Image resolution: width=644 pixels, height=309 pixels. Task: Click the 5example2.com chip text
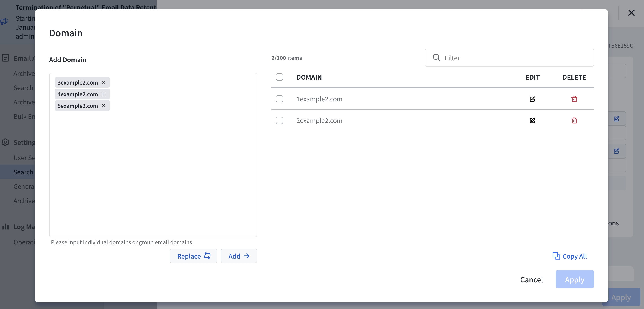(x=78, y=106)
